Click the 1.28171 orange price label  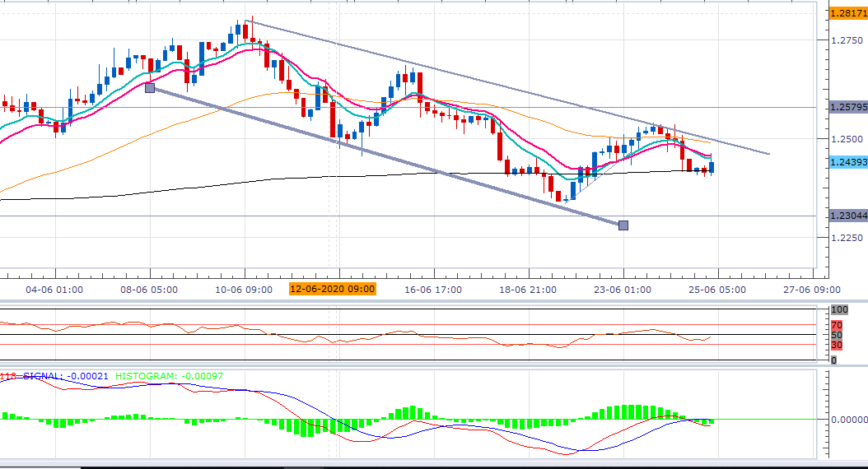click(x=848, y=13)
